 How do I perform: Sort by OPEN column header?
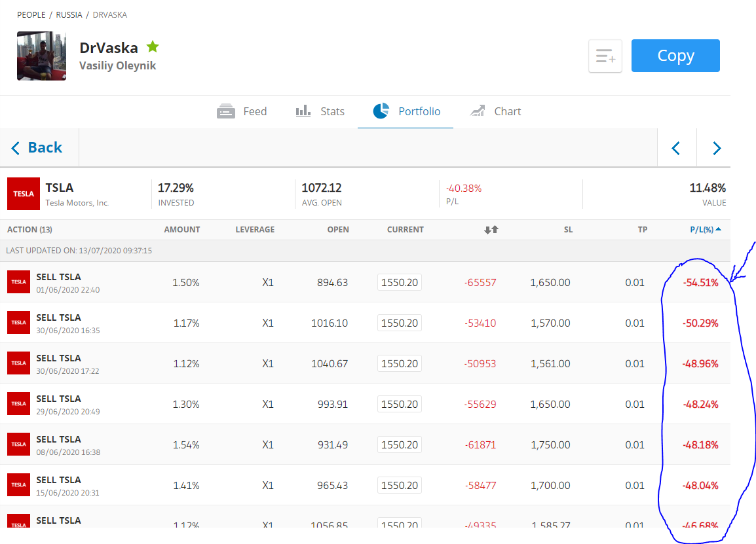(x=338, y=230)
